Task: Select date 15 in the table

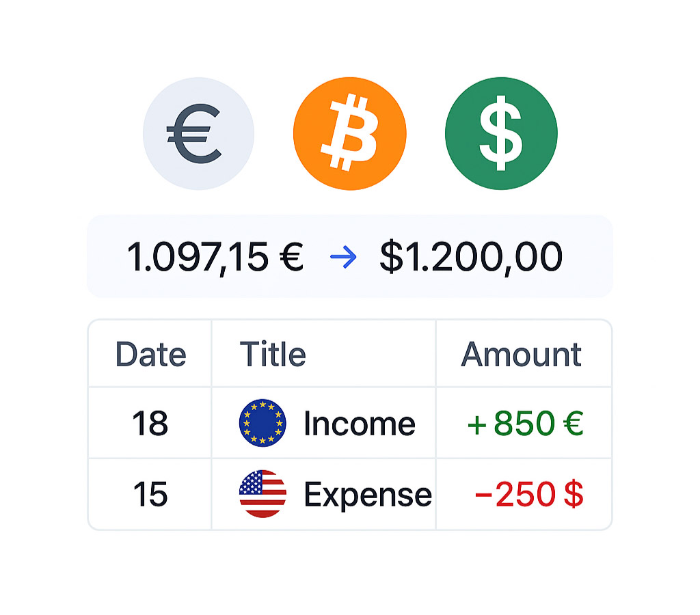Action: (x=150, y=495)
